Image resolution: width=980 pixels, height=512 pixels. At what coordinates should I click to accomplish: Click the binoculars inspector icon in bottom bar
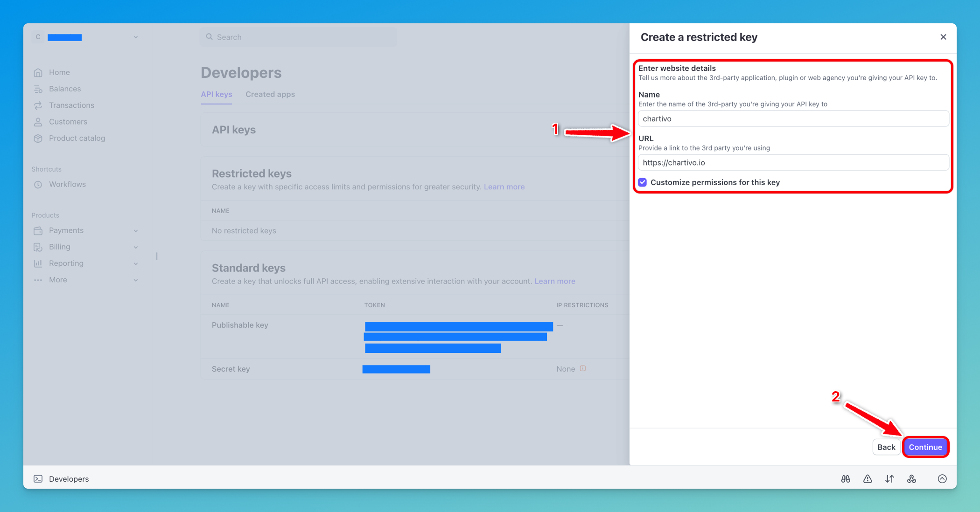[x=845, y=478]
